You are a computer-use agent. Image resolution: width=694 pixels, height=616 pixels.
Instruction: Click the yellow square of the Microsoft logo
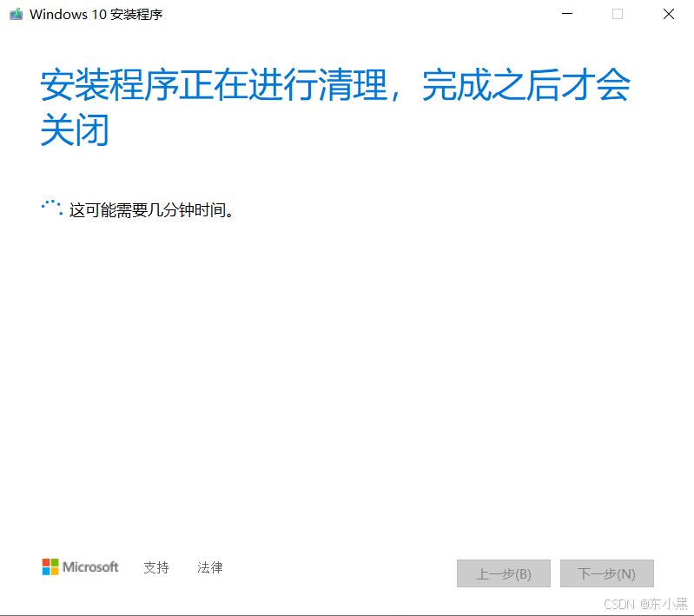coord(55,571)
